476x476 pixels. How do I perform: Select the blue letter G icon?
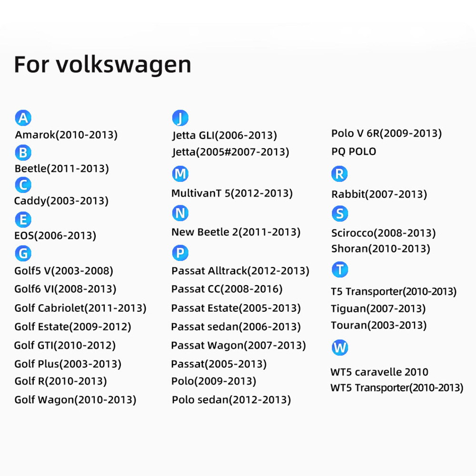pyautogui.click(x=23, y=253)
